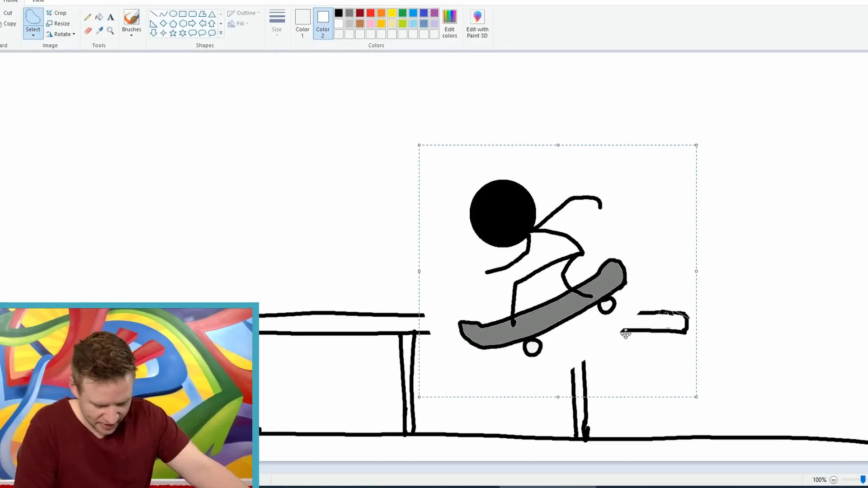Viewport: 868px width, 488px height.
Task: Choose the Hexagon shape
Action: pos(183,23)
